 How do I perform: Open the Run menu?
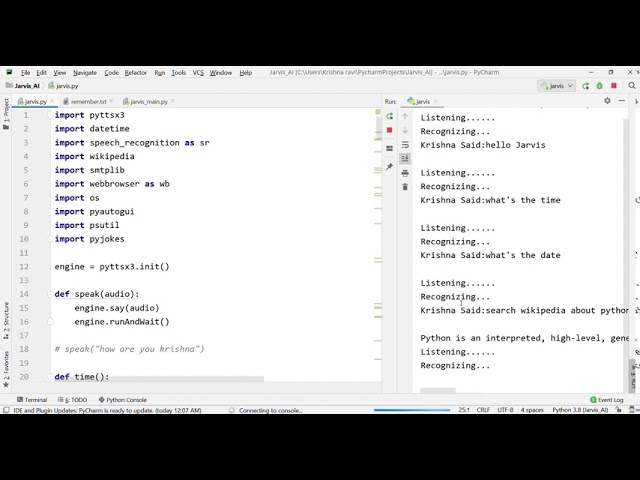pyautogui.click(x=160, y=73)
